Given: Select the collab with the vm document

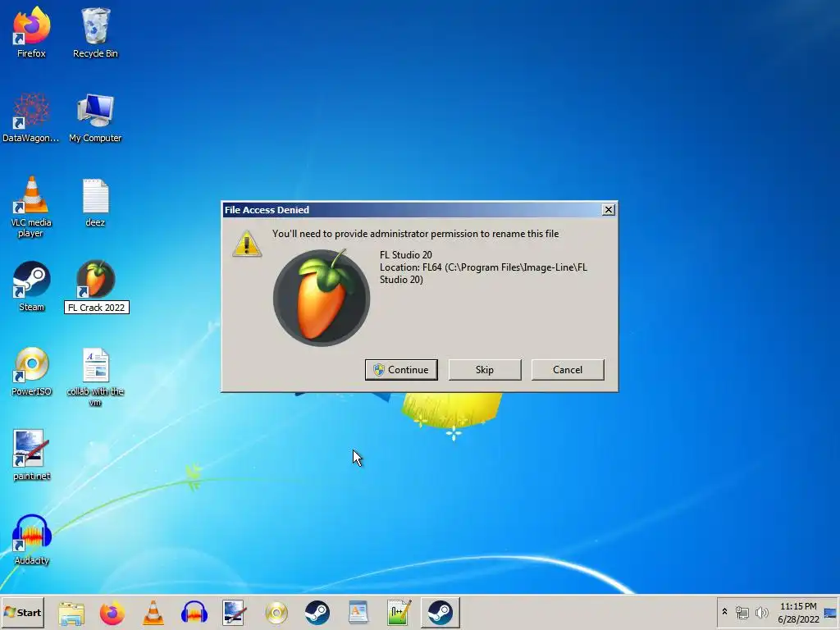Looking at the screenshot, I should click(x=95, y=377).
